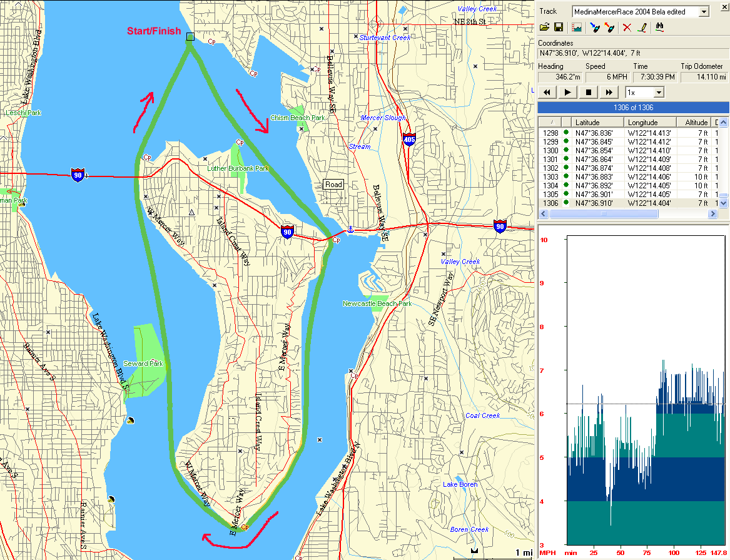The height and width of the screenshot is (560, 730).
Task: Click the binoculars find track icon
Action: pos(659,28)
